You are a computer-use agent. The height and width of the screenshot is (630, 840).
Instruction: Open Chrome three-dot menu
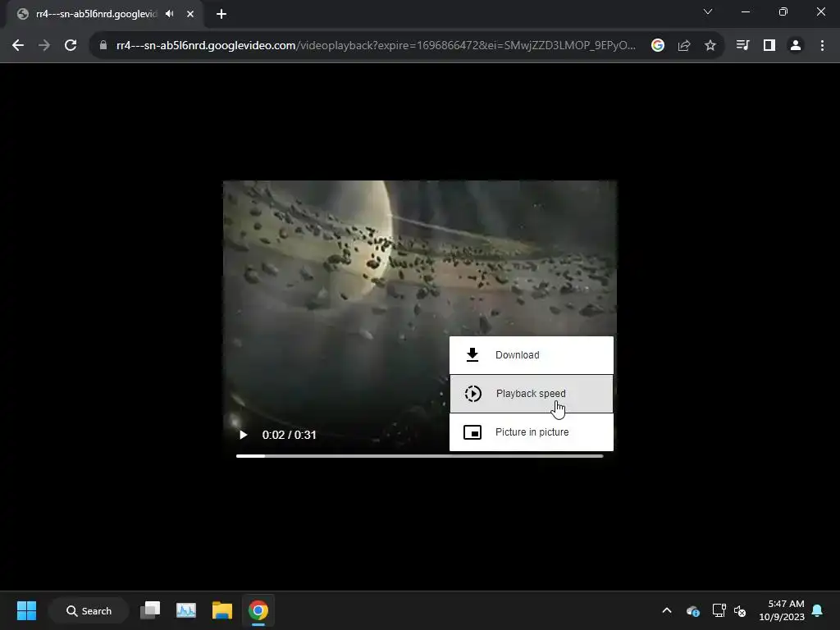coord(822,46)
